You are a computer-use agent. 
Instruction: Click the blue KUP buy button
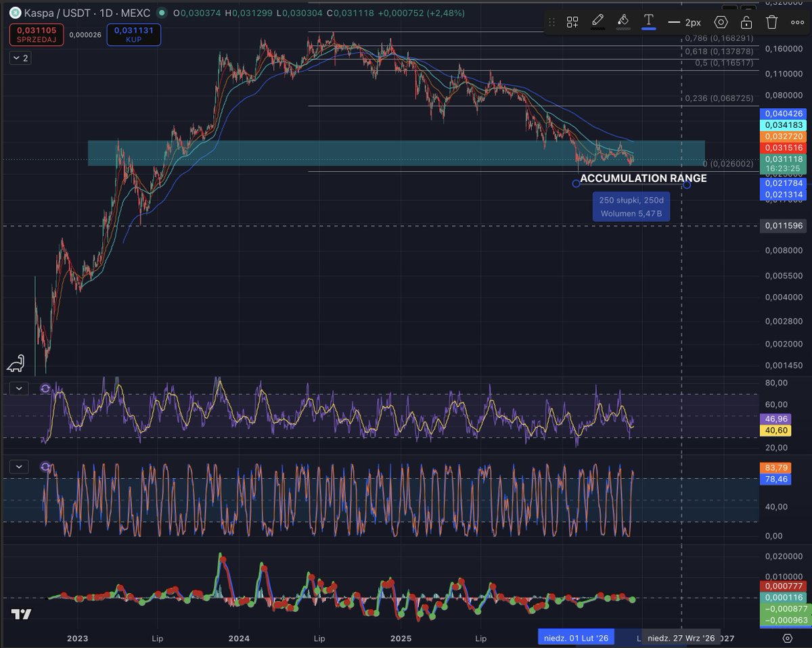tap(133, 35)
